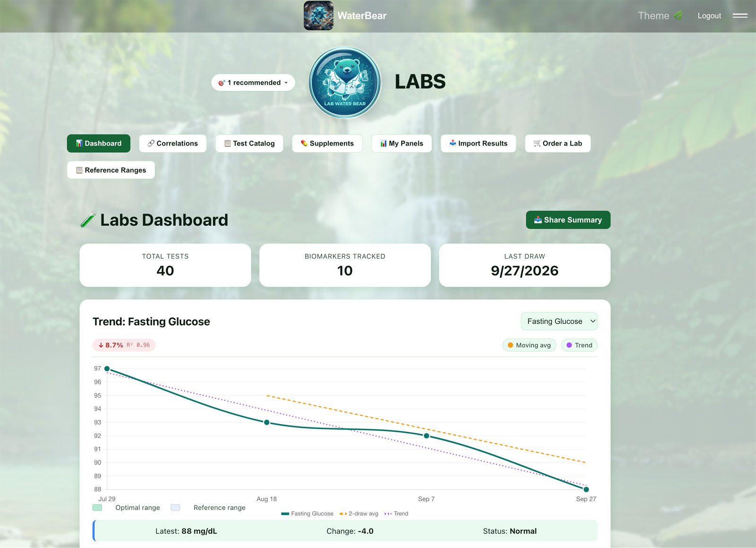Click the Reference range color swatch
The height and width of the screenshot is (548, 756).
click(175, 507)
